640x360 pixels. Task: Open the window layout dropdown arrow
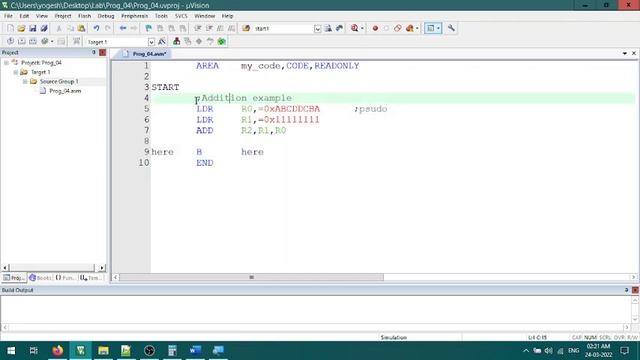tap(438, 28)
